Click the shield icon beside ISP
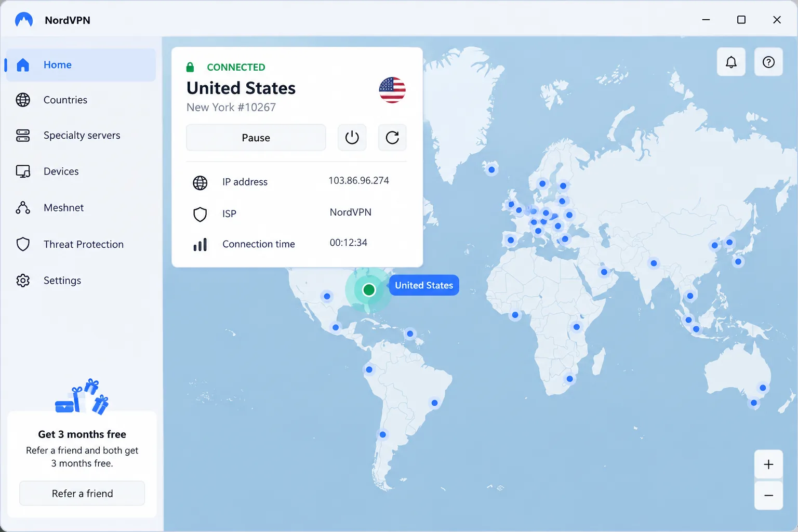The width and height of the screenshot is (798, 532). click(x=200, y=214)
